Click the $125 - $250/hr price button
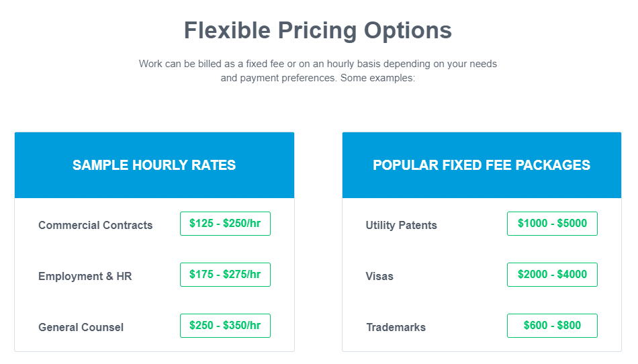 coord(225,223)
